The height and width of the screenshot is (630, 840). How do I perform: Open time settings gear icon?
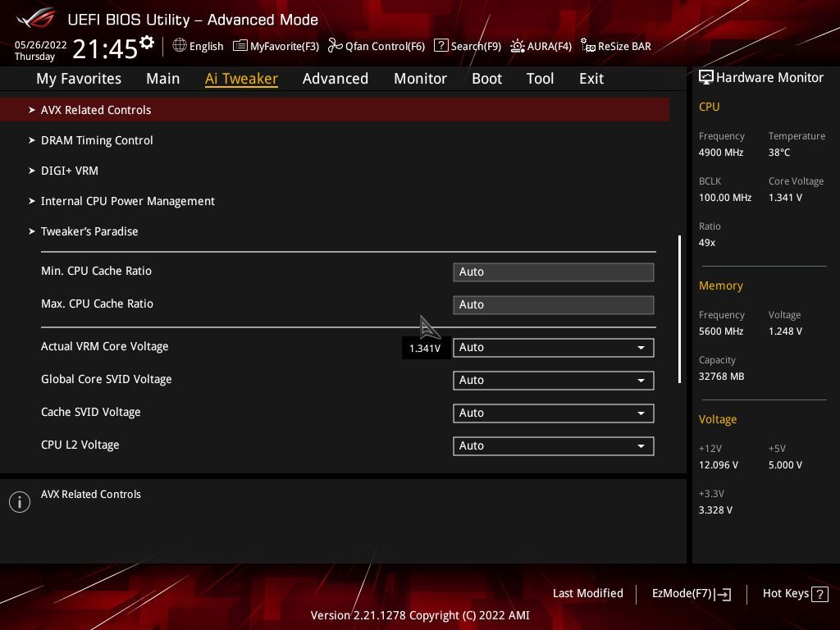147,43
